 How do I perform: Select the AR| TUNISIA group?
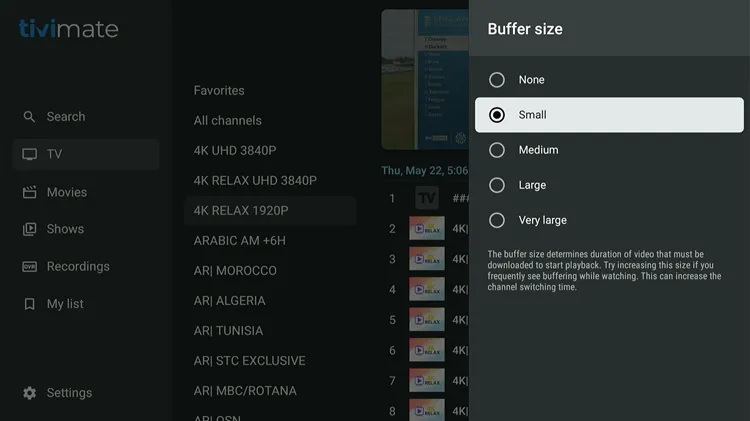229,331
